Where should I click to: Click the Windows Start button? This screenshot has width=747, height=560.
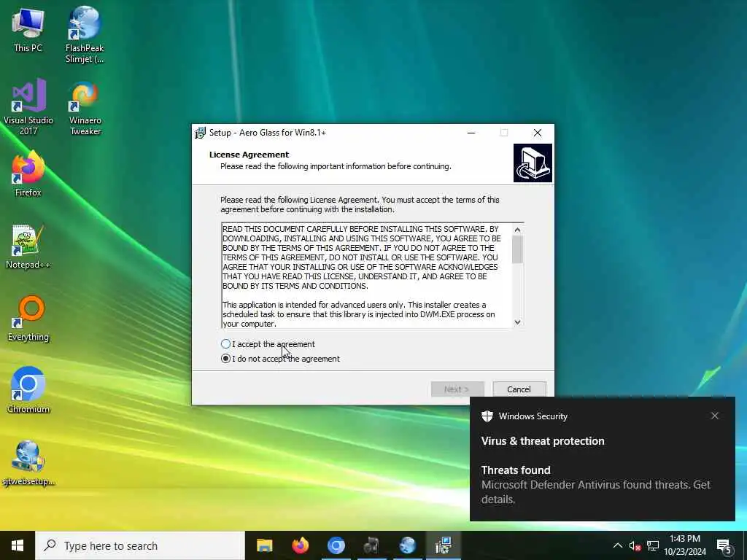point(18,545)
